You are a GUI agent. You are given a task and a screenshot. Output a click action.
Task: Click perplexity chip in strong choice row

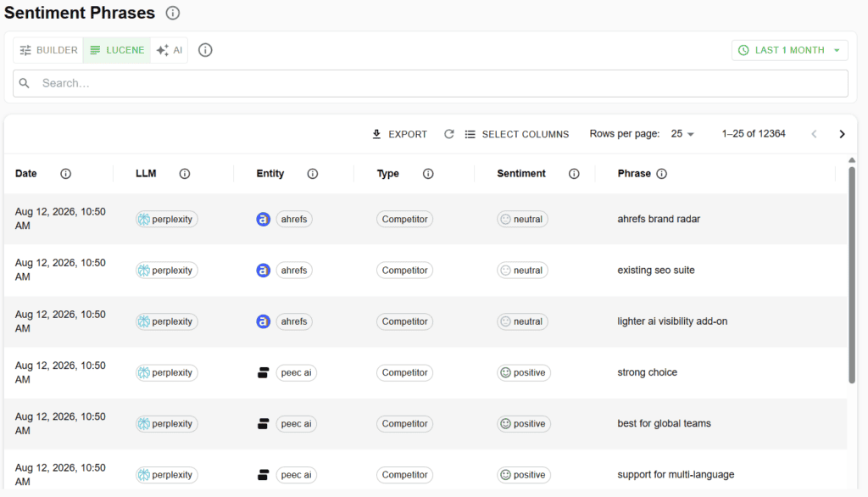pos(167,373)
